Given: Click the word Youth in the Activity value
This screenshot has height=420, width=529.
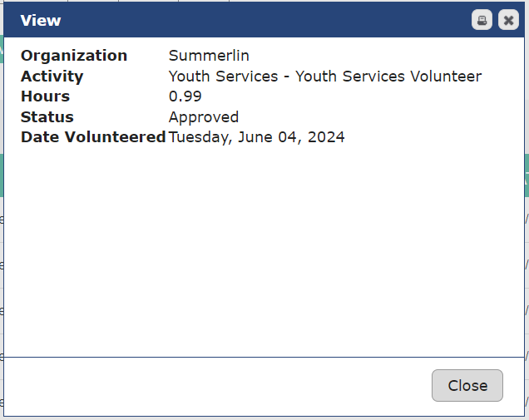Looking at the screenshot, I should point(188,77).
